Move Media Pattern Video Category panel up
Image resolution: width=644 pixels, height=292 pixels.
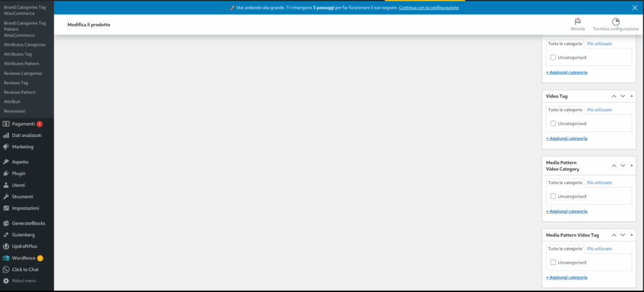[x=614, y=166]
